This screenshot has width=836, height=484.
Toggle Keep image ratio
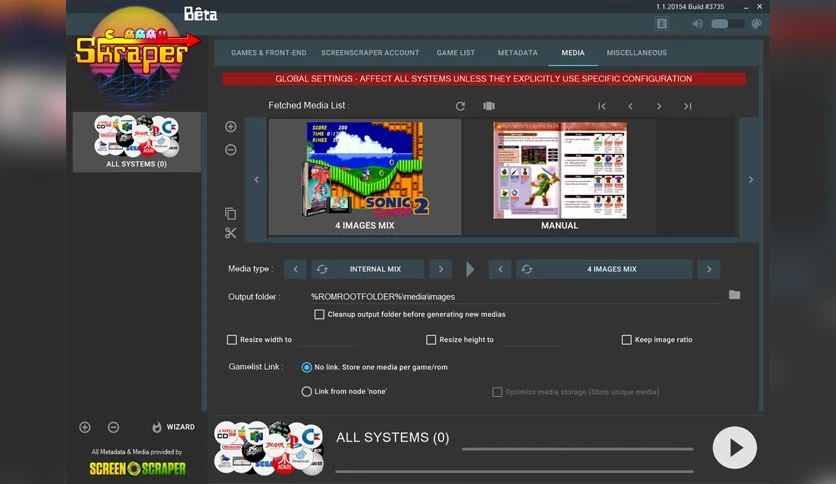[626, 340]
